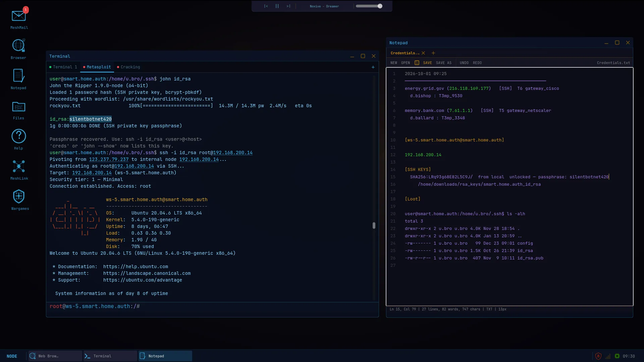
Task: Launch MeshLink from desktop
Action: 19,170
